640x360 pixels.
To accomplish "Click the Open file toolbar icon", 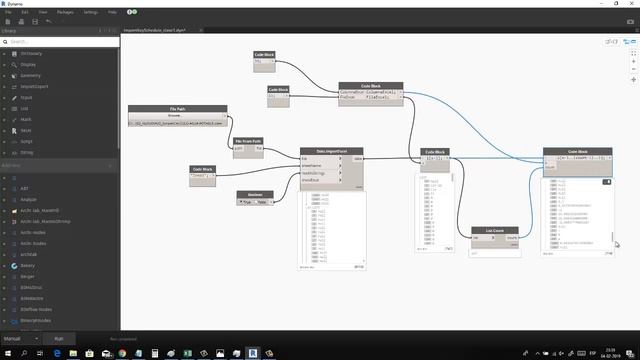I will tap(21, 22).
